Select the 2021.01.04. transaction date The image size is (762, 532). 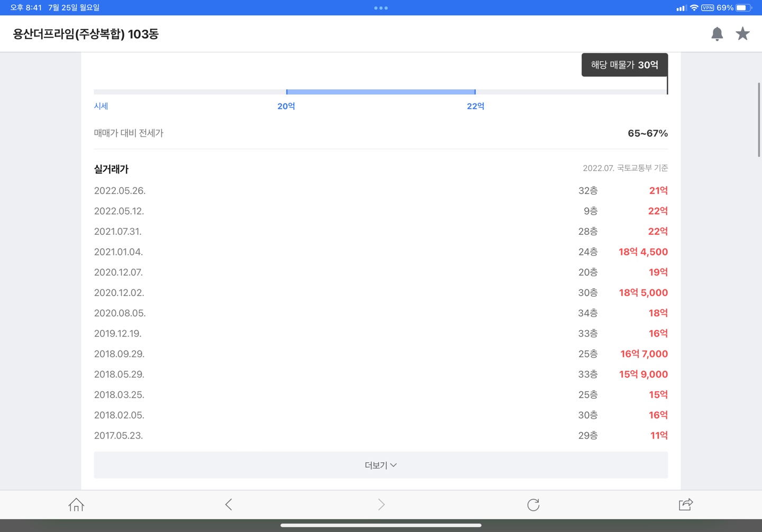(x=119, y=252)
